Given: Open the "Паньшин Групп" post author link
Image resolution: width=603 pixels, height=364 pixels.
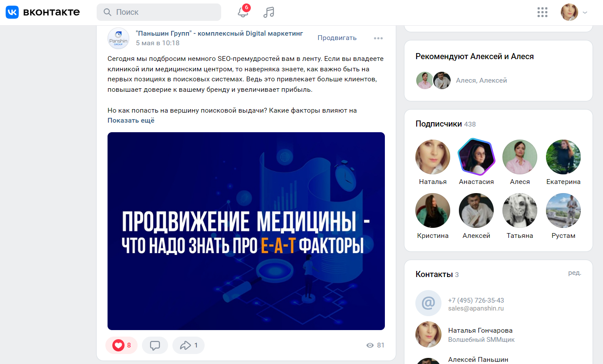Looking at the screenshot, I should click(219, 33).
